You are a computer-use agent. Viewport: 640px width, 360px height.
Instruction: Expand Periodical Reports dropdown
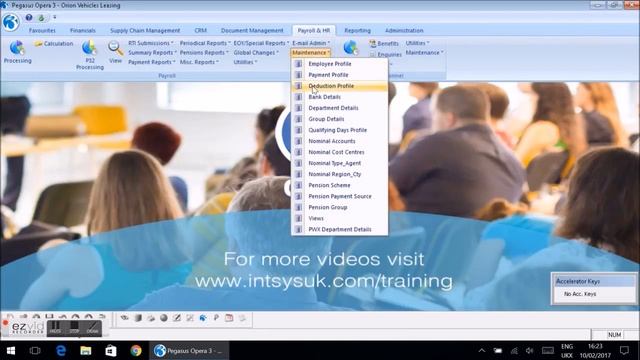[x=205, y=43]
